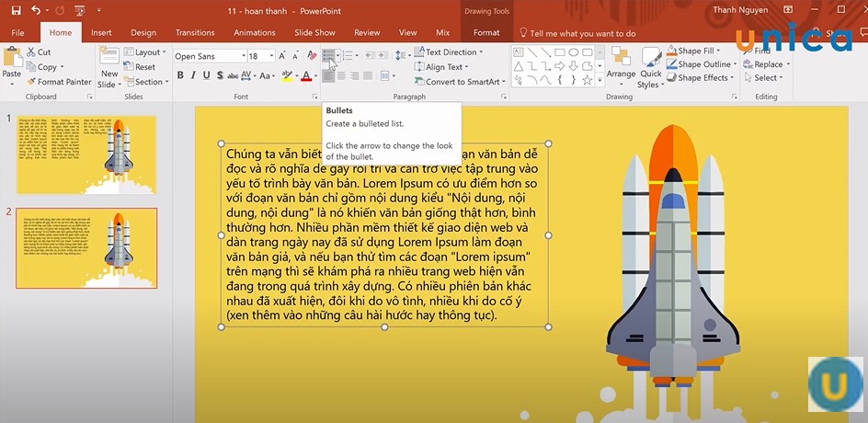Toggle Italic formatting
This screenshot has width=868, height=423.
pyautogui.click(x=193, y=75)
